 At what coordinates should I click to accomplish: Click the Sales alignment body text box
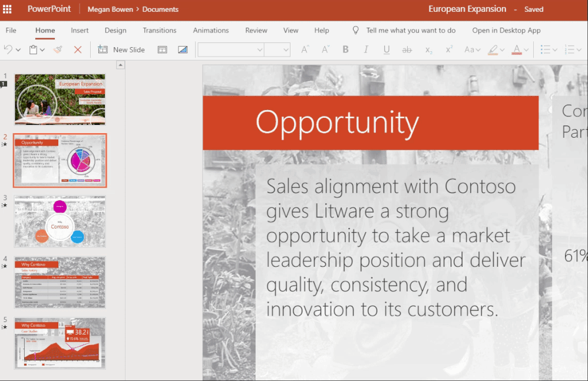click(397, 248)
